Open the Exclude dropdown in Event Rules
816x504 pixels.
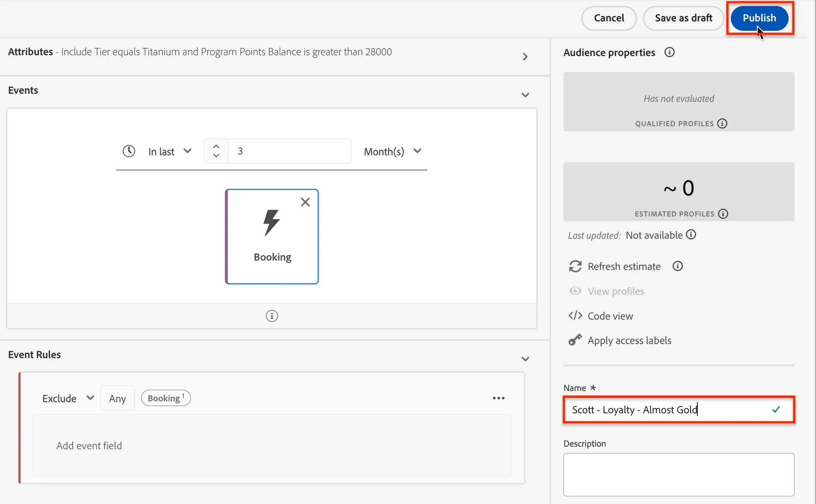pos(68,398)
